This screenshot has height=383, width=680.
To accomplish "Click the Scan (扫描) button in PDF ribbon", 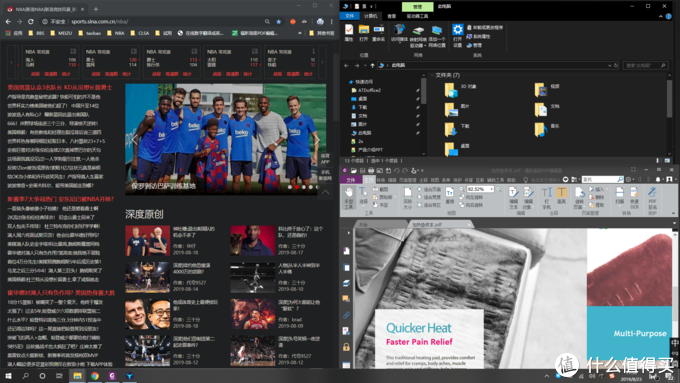I will [620, 196].
